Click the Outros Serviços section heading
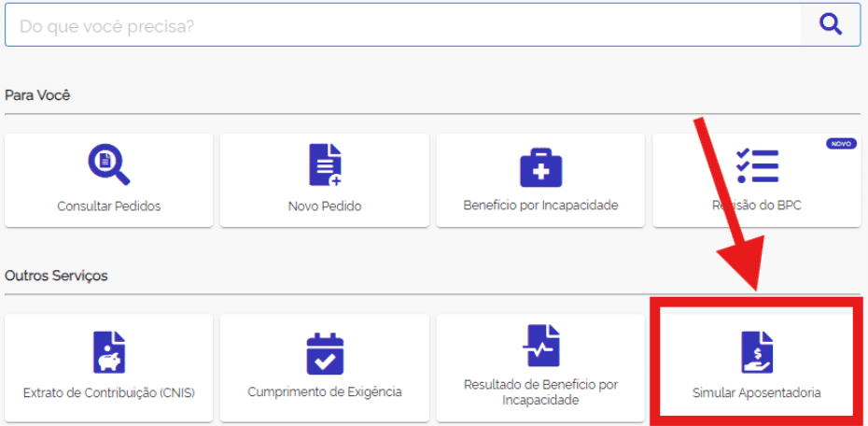Image resolution: width=868 pixels, height=426 pixels. (56, 276)
